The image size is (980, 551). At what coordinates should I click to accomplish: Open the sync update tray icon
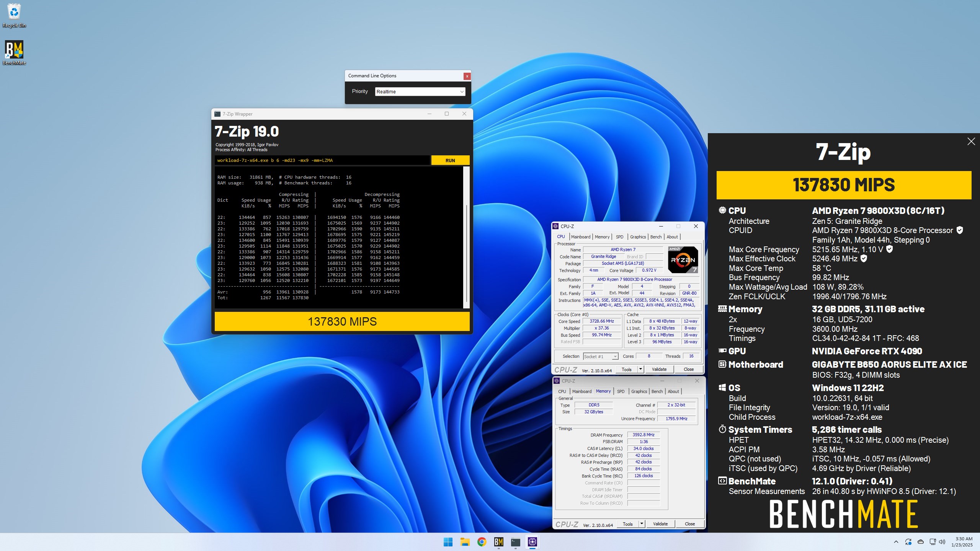coord(908,542)
